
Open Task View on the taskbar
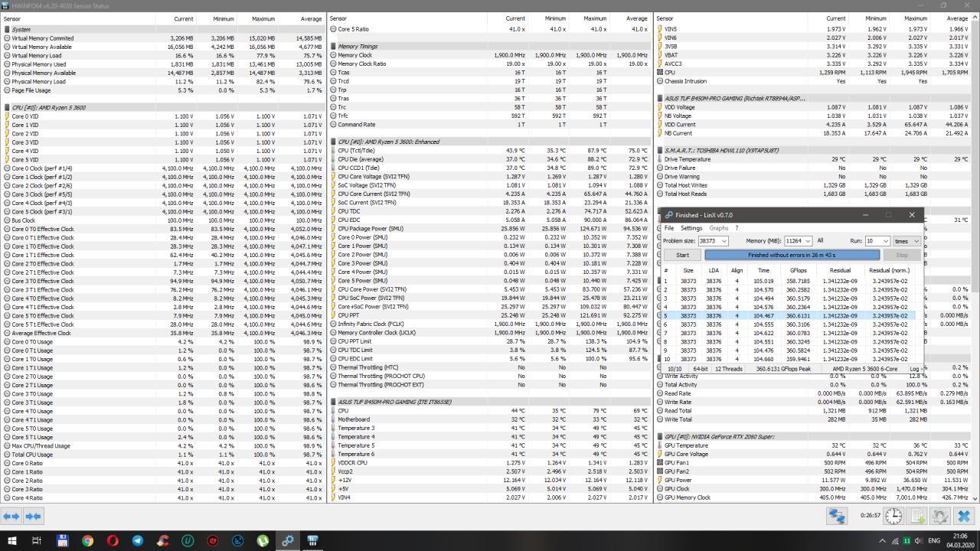click(x=36, y=540)
